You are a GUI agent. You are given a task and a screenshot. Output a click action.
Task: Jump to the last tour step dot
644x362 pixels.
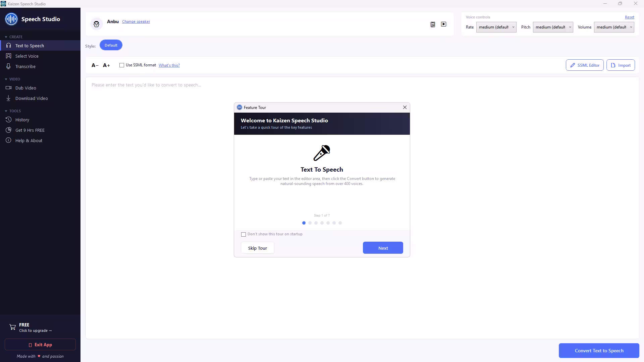pos(340,223)
